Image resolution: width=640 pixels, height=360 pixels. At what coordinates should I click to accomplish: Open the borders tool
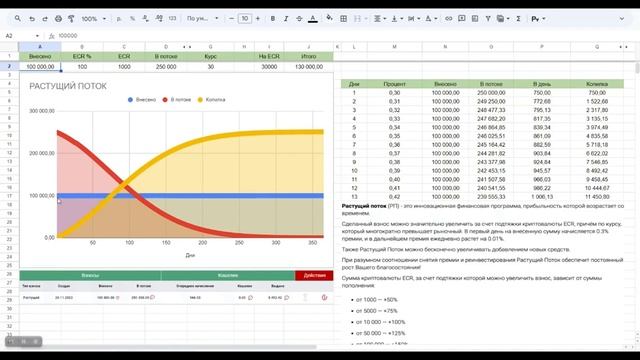pos(344,19)
